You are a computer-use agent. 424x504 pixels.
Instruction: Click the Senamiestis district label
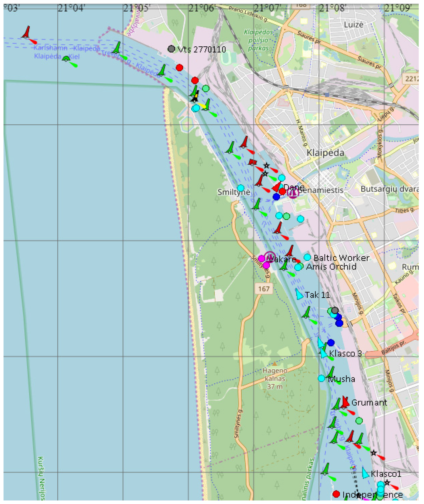[321, 190]
